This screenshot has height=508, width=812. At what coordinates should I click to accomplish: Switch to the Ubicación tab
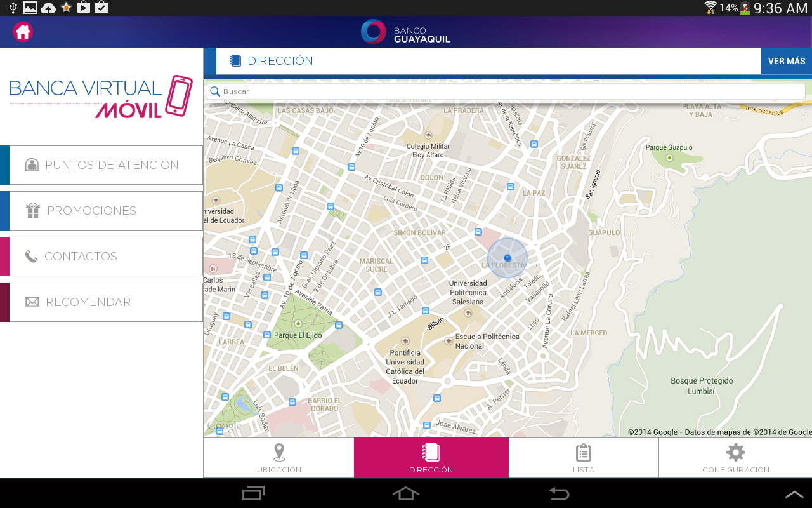(x=279, y=458)
